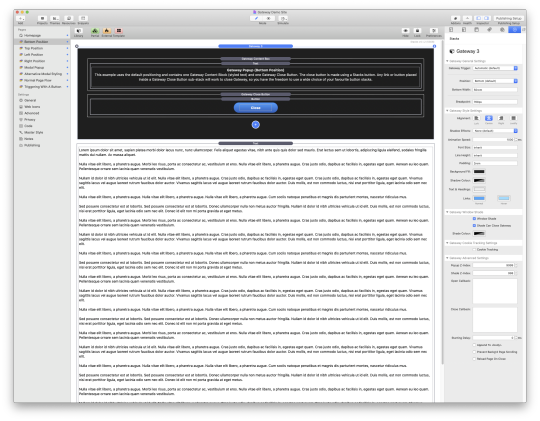Open the Themes browser icon

(x=55, y=19)
